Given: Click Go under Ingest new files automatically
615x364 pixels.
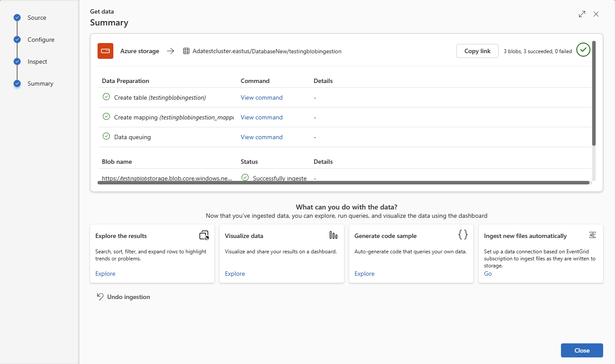Looking at the screenshot, I should click(488, 274).
